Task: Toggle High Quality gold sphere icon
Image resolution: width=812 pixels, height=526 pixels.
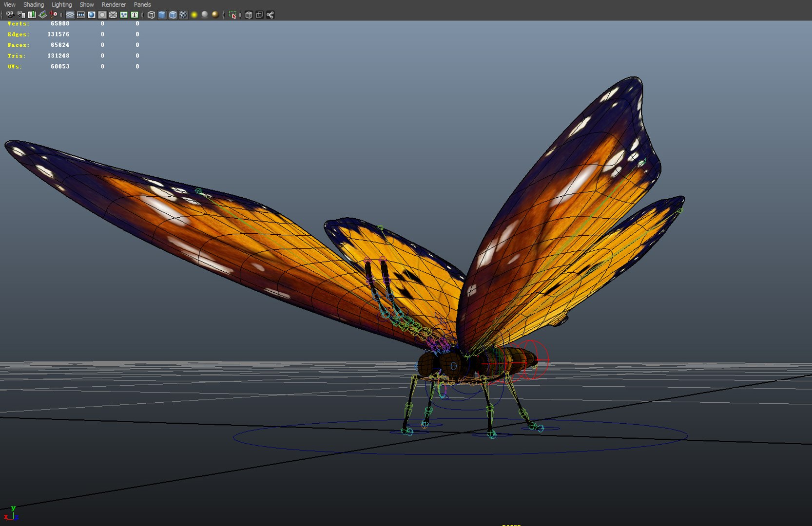Action: (215, 15)
